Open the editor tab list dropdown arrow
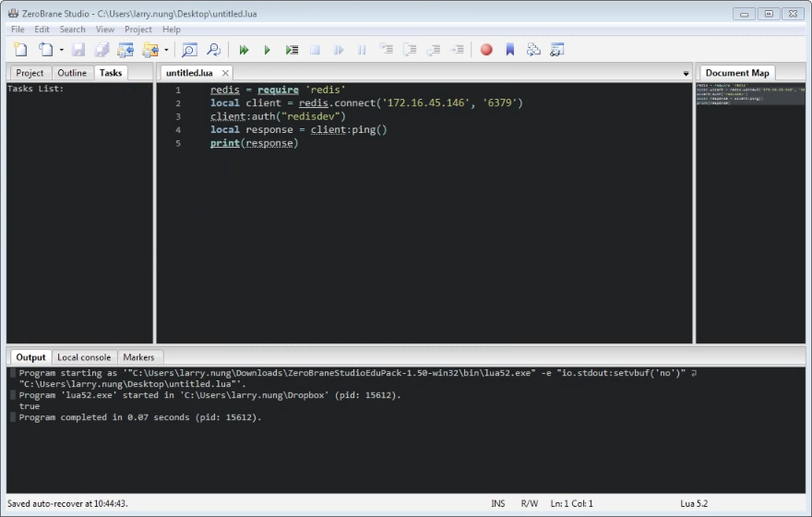Image resolution: width=812 pixels, height=517 pixels. click(687, 74)
